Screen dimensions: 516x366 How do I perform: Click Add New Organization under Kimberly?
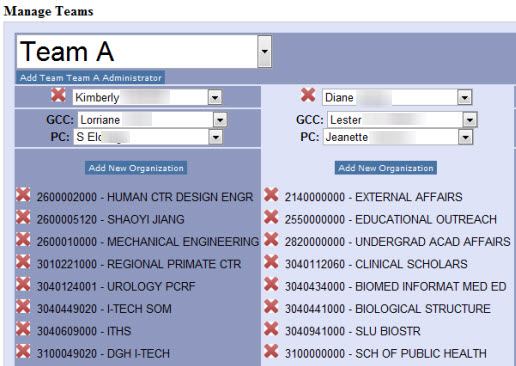click(x=136, y=168)
